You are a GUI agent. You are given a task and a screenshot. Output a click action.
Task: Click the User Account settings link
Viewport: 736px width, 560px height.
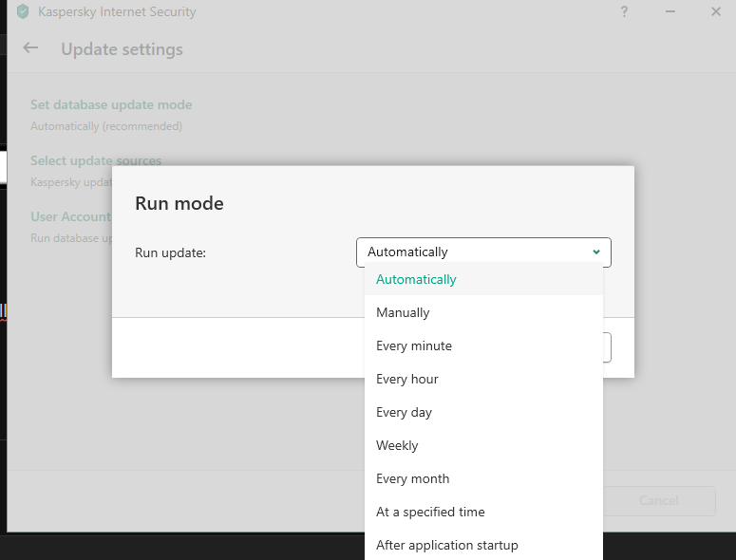(70, 217)
